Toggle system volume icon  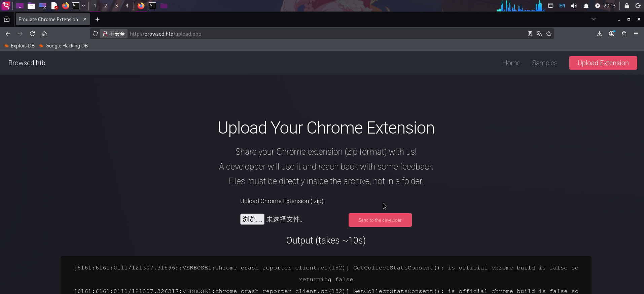[x=574, y=6]
